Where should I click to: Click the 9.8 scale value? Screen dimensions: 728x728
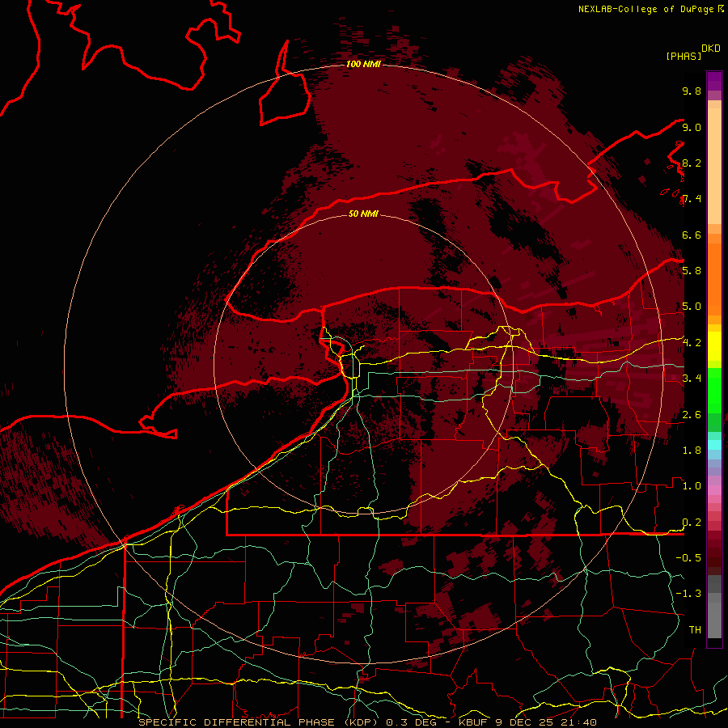pos(692,91)
